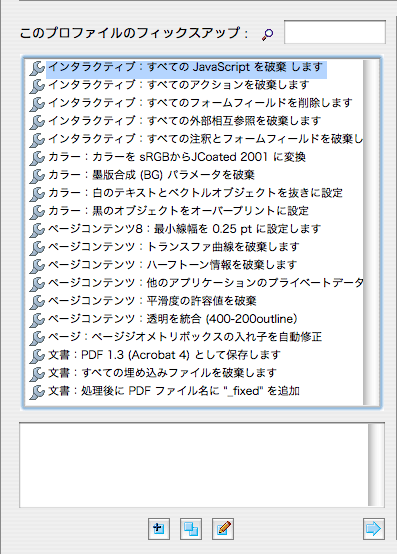Viewport: 397px width, 554px height.
Task: Click wrench icon beside JavaScript を破棄 row
Action: (37, 68)
